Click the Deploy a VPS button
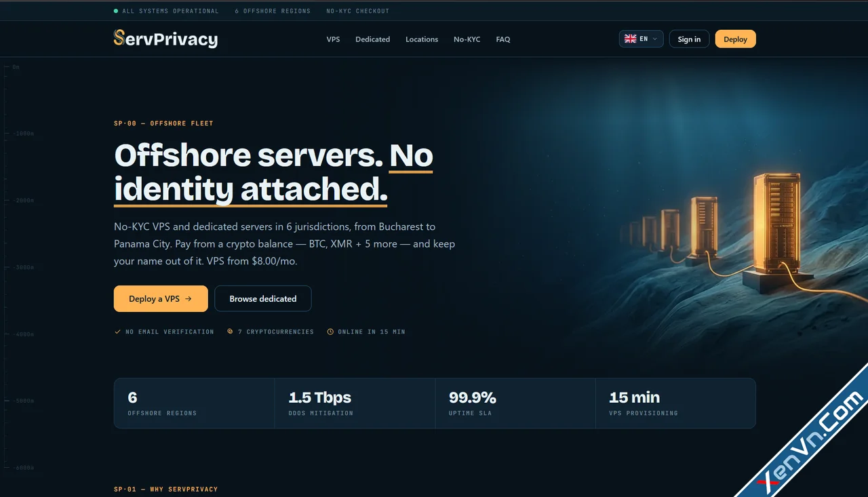868x497 pixels. tap(161, 298)
